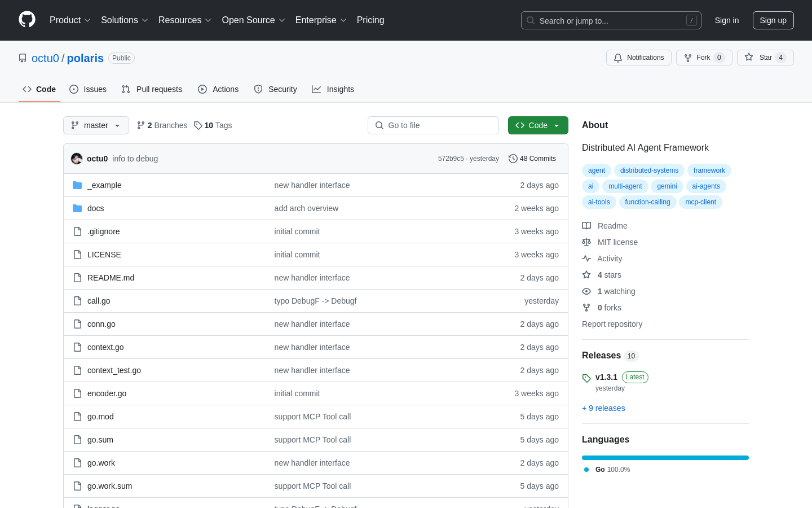The width and height of the screenshot is (812, 508).
Task: Click the GitHub logo icon
Action: tap(27, 20)
